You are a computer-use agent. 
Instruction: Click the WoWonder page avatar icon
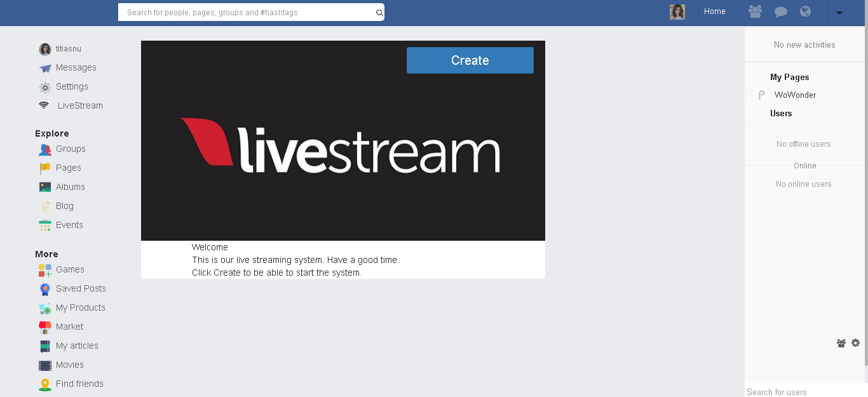click(x=761, y=95)
